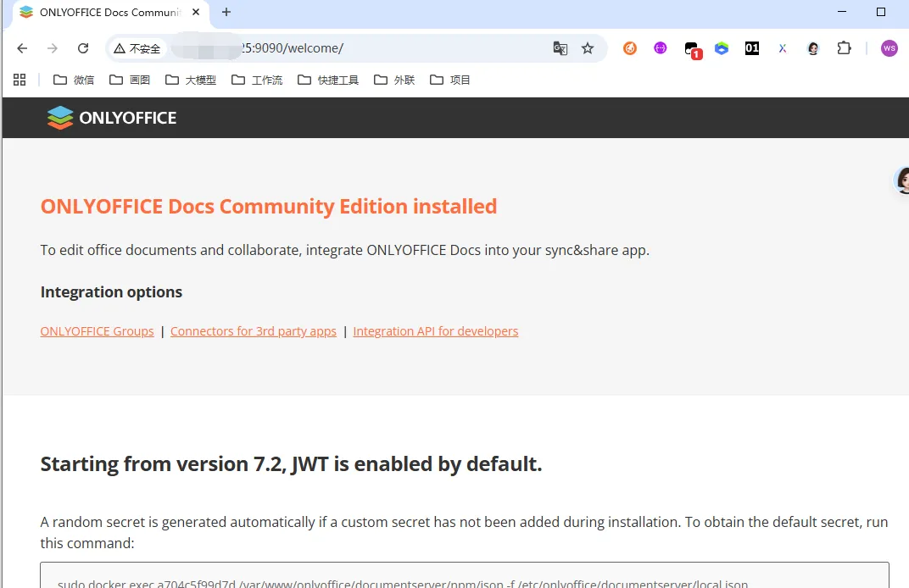Viewport: 909px width, 588px height.
Task: Click the browser forward arrow
Action: [53, 48]
